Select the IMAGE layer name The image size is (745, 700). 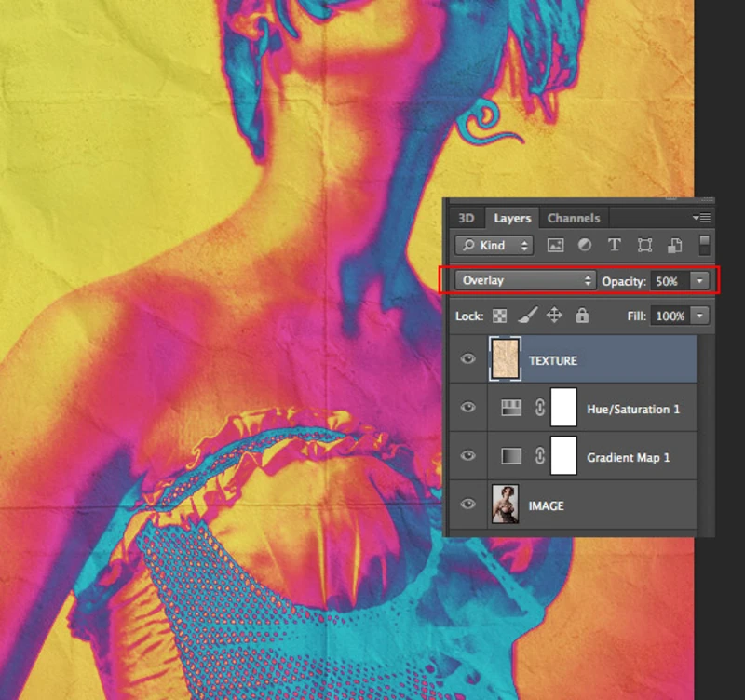coord(547,505)
